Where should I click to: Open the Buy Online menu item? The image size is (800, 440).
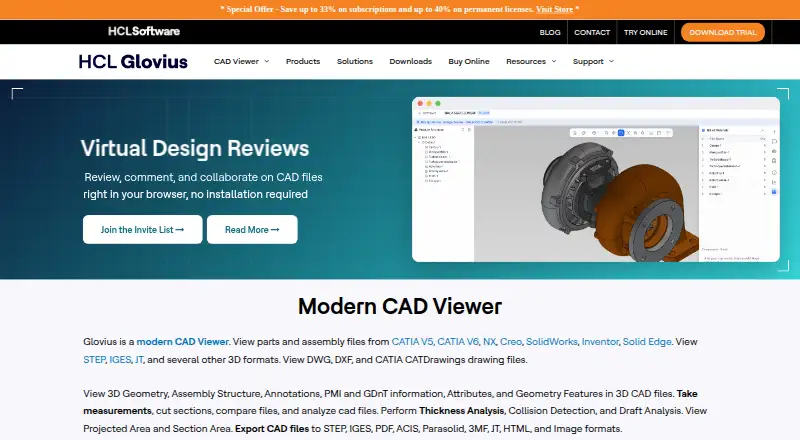coord(468,61)
